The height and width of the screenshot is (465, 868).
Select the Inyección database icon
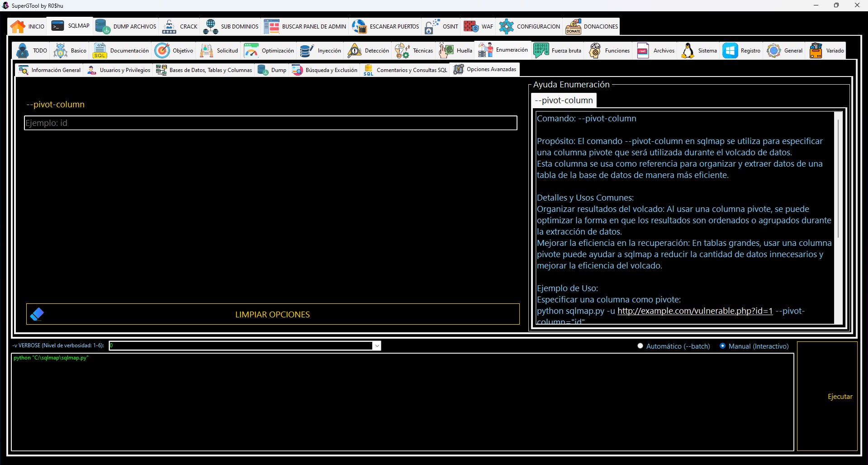pyautogui.click(x=307, y=51)
